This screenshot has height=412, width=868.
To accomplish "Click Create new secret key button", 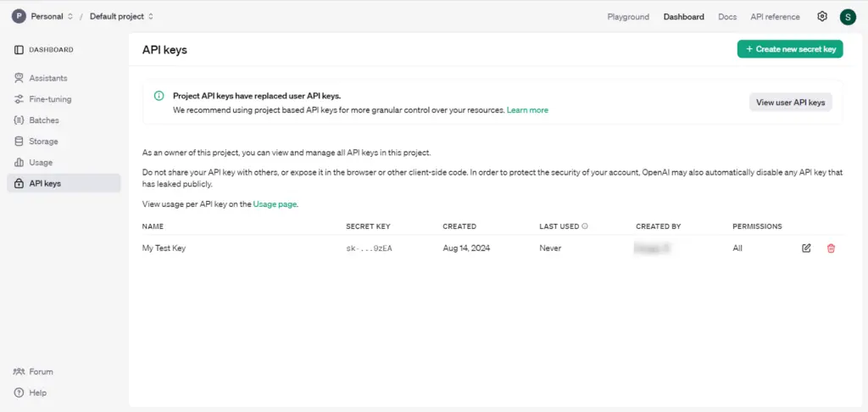I will coord(790,49).
